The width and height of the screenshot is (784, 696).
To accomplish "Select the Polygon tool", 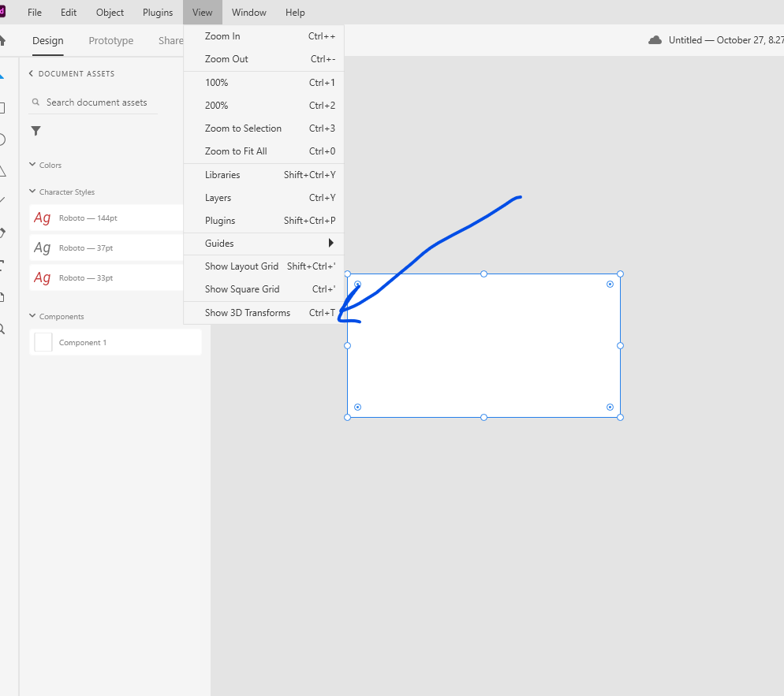I will [x=2, y=171].
